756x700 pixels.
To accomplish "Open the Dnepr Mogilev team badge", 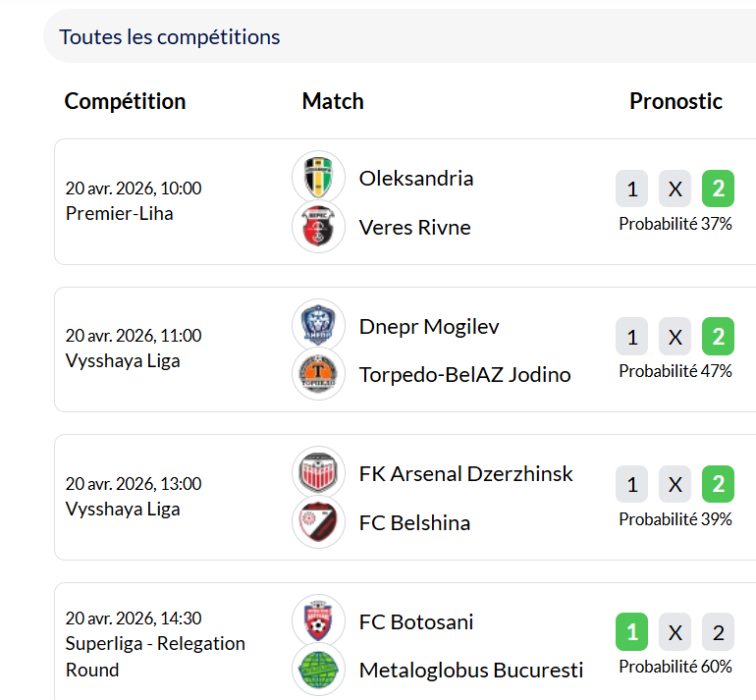I will coord(319,326).
